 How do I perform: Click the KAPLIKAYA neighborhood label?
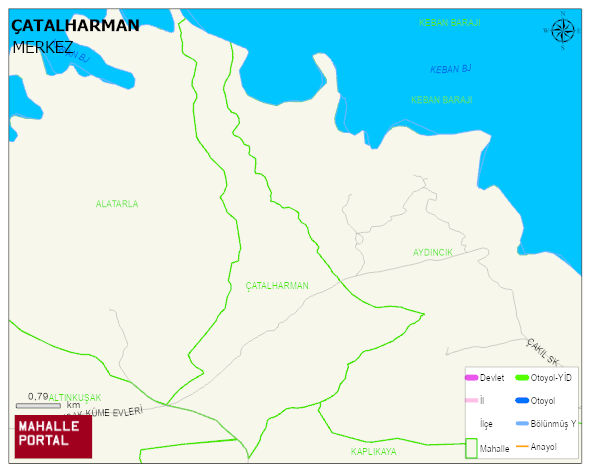click(x=374, y=451)
